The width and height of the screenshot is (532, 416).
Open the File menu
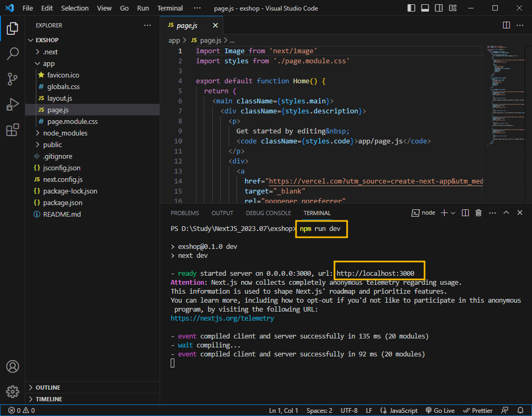click(x=28, y=8)
